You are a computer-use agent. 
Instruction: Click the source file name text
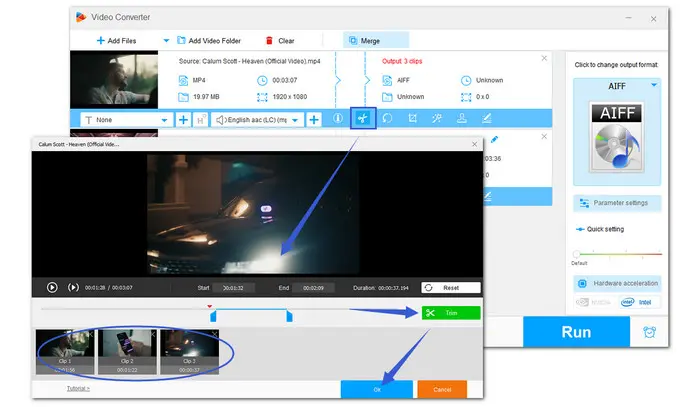tap(250, 61)
